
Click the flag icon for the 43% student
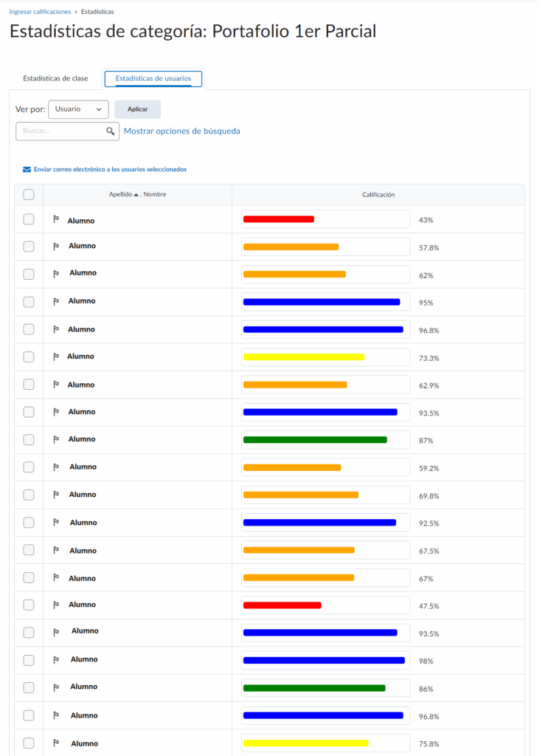[x=56, y=219]
